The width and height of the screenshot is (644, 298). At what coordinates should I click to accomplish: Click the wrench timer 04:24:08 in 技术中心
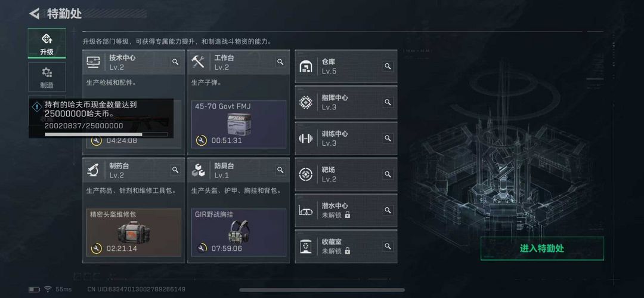[114, 141]
